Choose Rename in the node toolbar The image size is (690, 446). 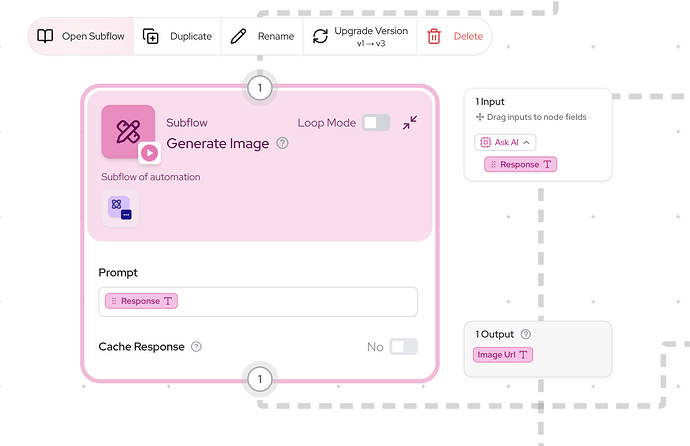tap(262, 36)
